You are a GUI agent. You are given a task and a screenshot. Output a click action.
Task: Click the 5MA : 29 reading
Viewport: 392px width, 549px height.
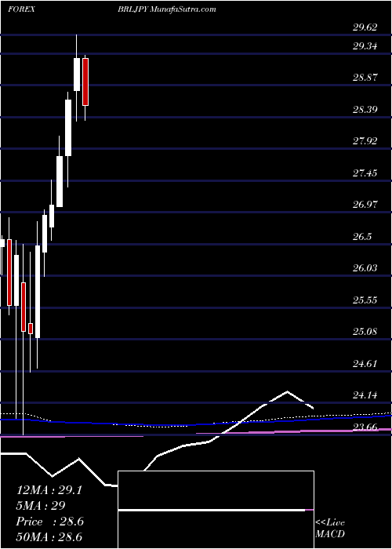click(41, 506)
